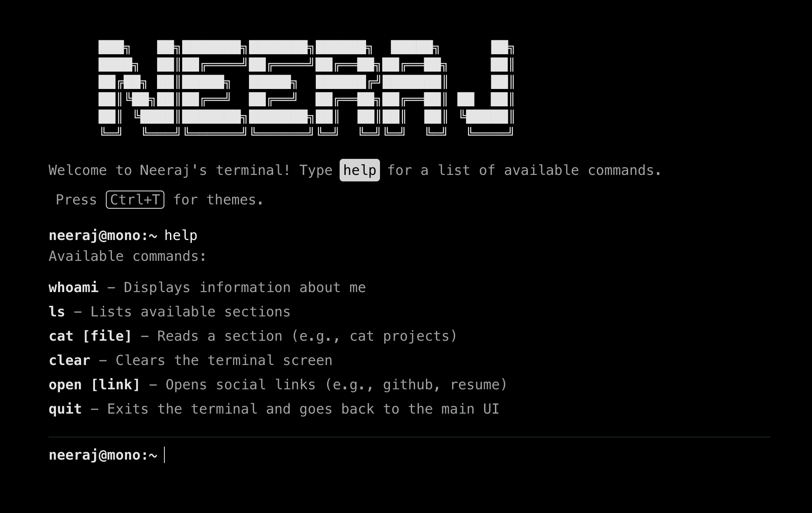This screenshot has width=812, height=513.
Task: Click the NEERAJ ASCII art banner
Action: pyautogui.click(x=306, y=88)
